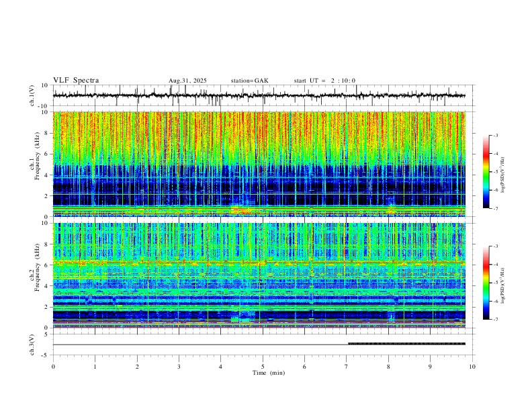Click the lower PSD color scale bar
Screen dimensions: 532x411
point(486,283)
